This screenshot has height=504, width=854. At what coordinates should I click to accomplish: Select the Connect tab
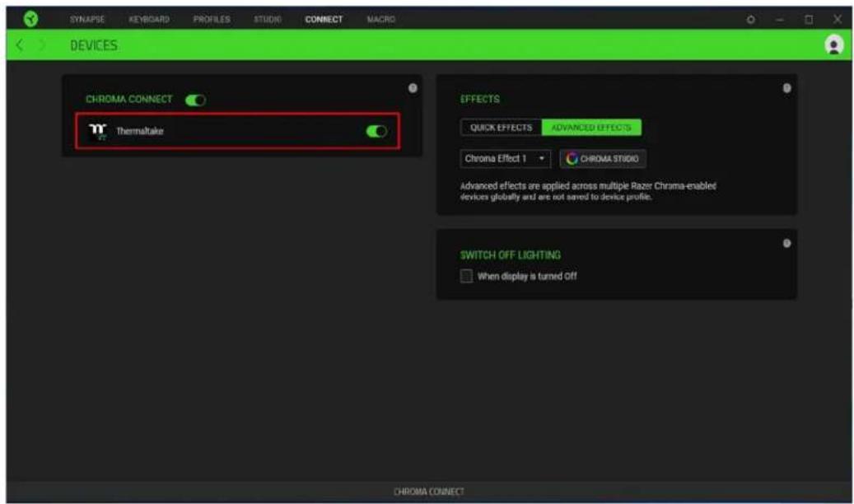tap(324, 20)
